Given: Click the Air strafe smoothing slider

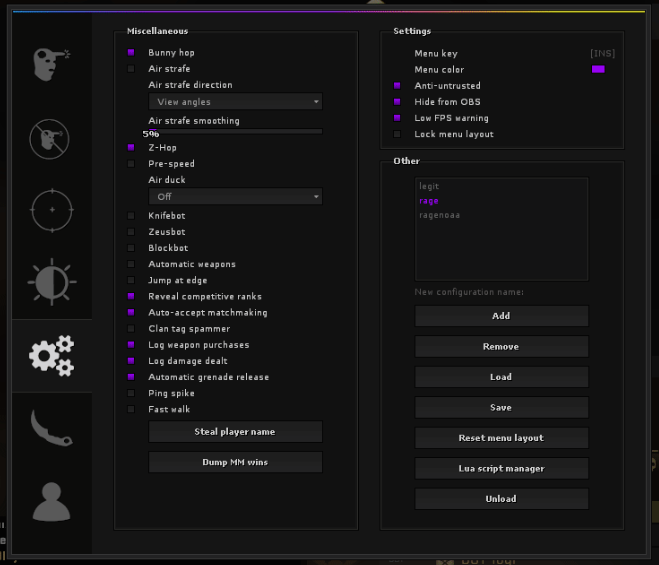Looking at the screenshot, I should [x=235, y=131].
